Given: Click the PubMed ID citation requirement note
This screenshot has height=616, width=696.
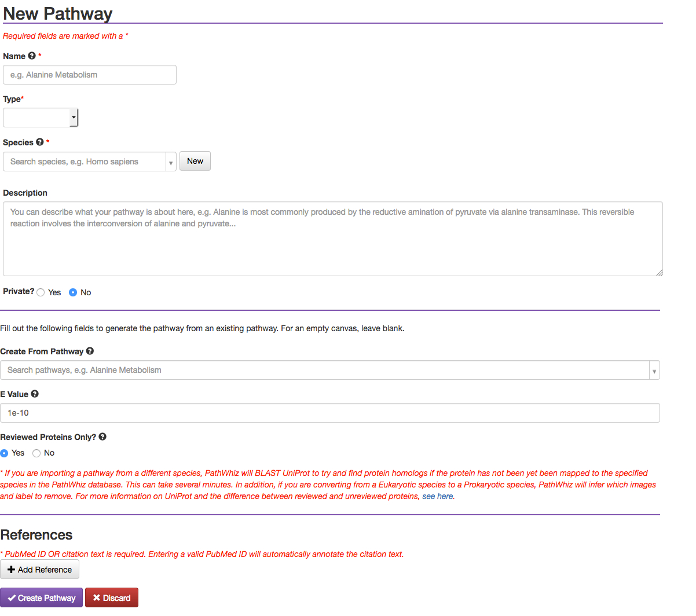Looking at the screenshot, I should [x=202, y=554].
